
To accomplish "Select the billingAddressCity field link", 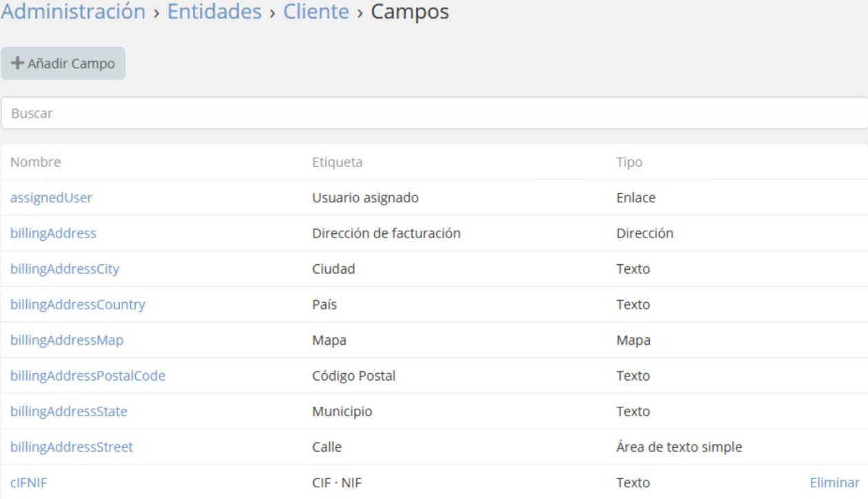I will 65,269.
